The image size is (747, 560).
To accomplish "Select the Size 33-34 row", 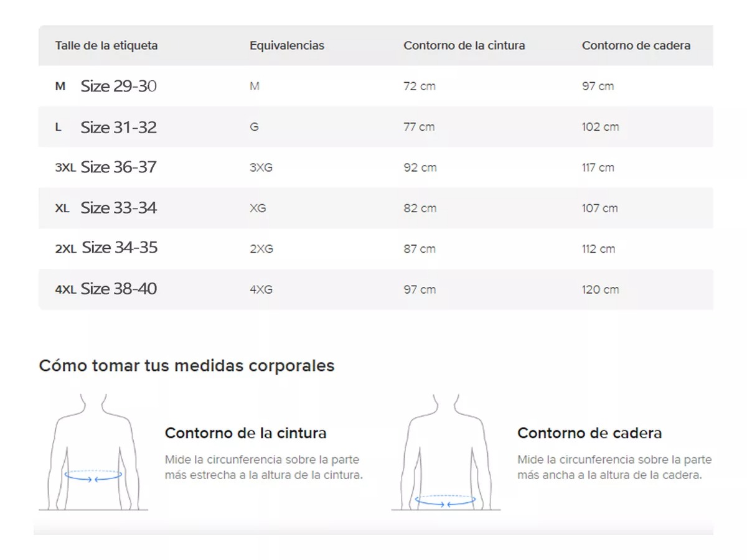I will pyautogui.click(x=374, y=208).
